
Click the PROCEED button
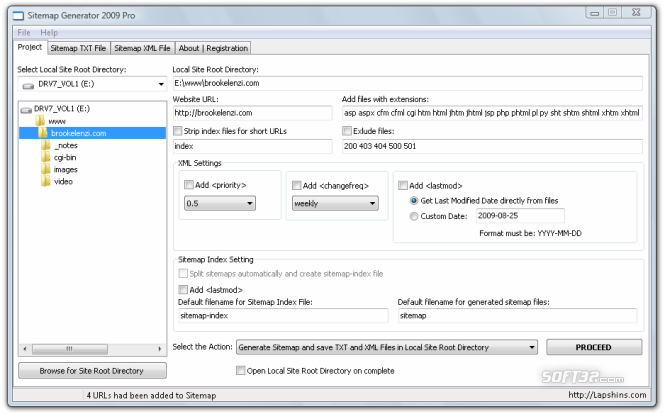tap(594, 347)
